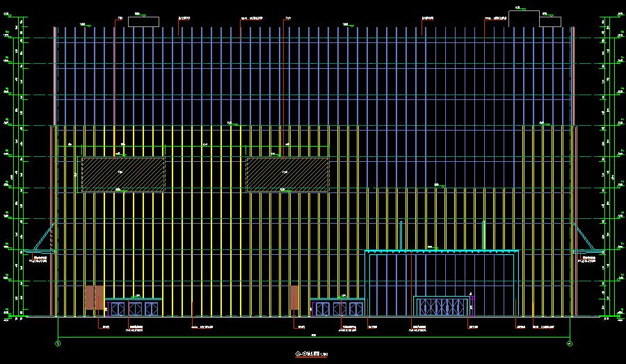Pick the brown door panel near the center
Viewport: 626px width, 364px height.
pos(295,297)
